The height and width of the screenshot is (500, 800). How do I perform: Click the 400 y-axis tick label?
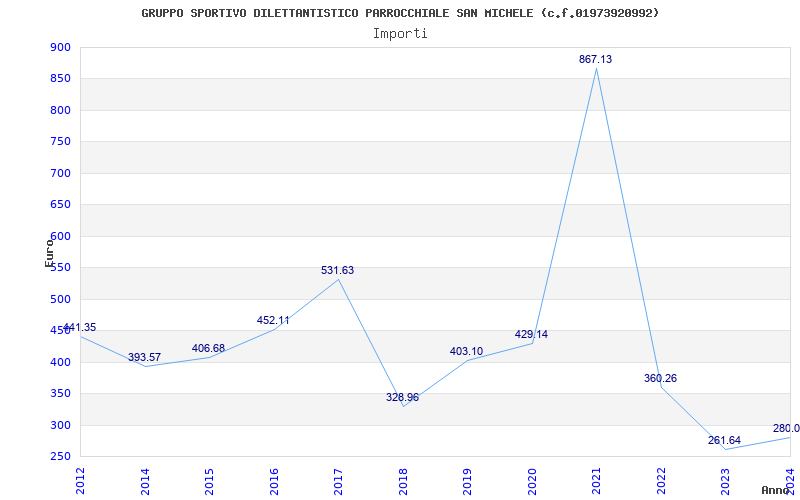(60, 362)
